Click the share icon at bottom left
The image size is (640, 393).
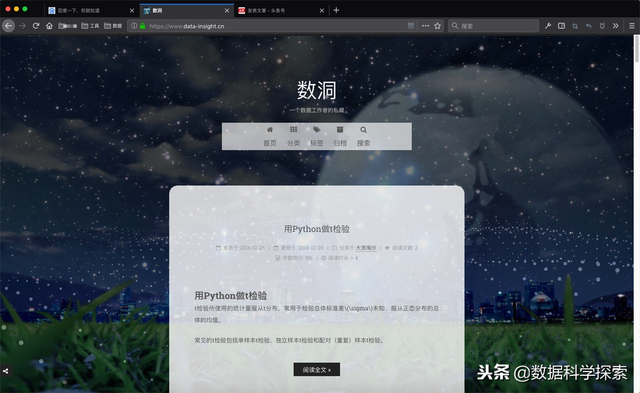5,371
